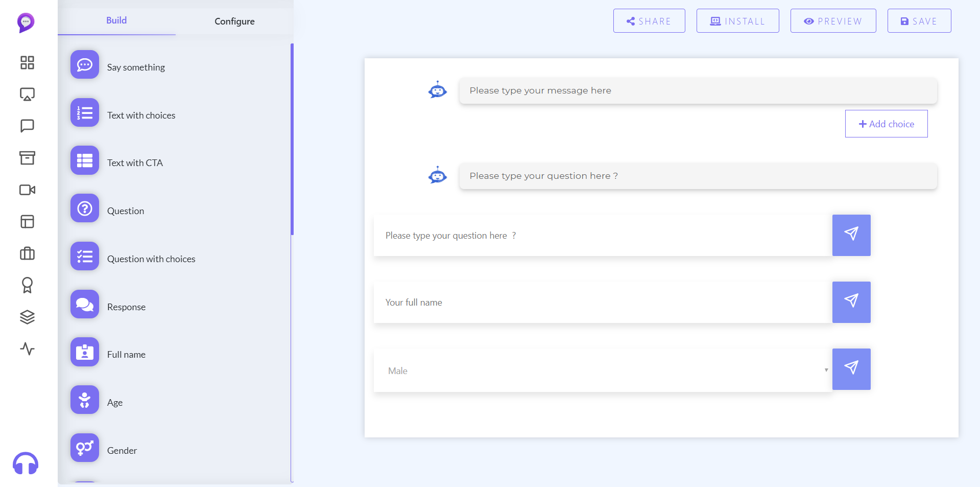Open the SHARE button

coord(649,21)
